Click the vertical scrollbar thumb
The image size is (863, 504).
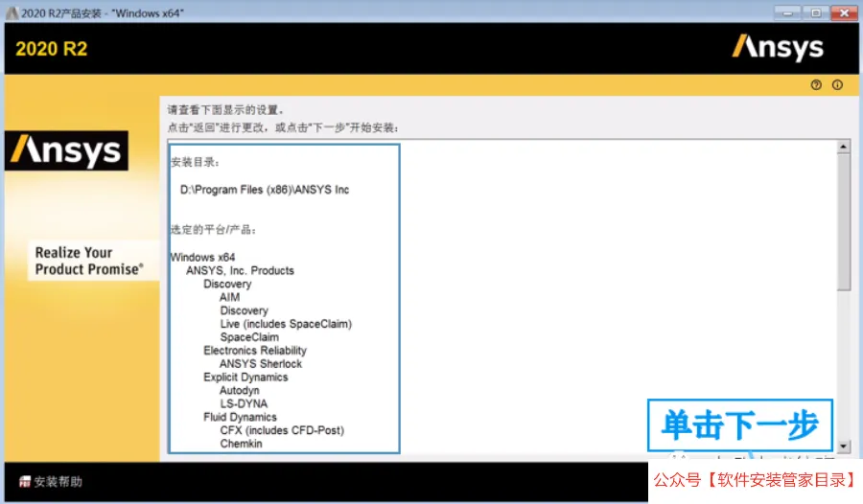(843, 221)
